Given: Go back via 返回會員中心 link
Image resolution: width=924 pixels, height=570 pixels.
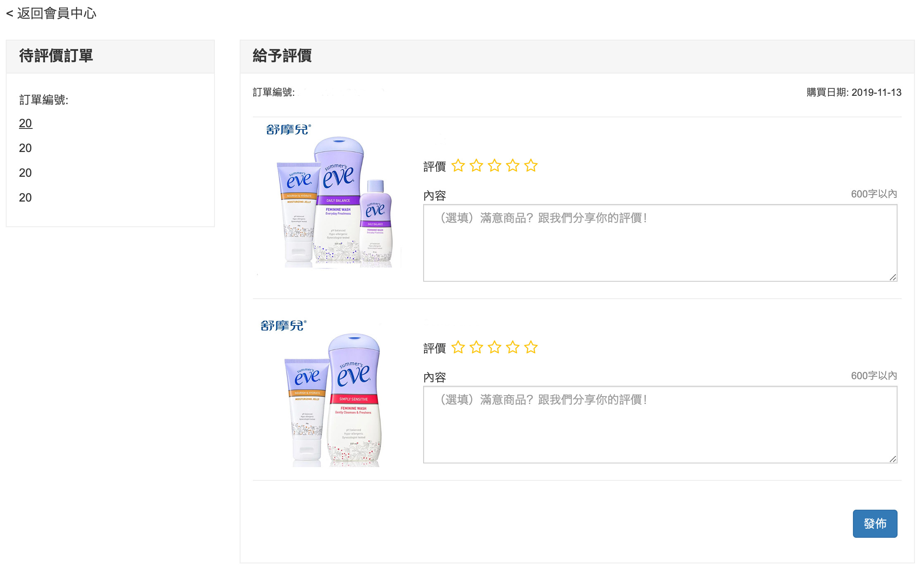Looking at the screenshot, I should pos(51,14).
